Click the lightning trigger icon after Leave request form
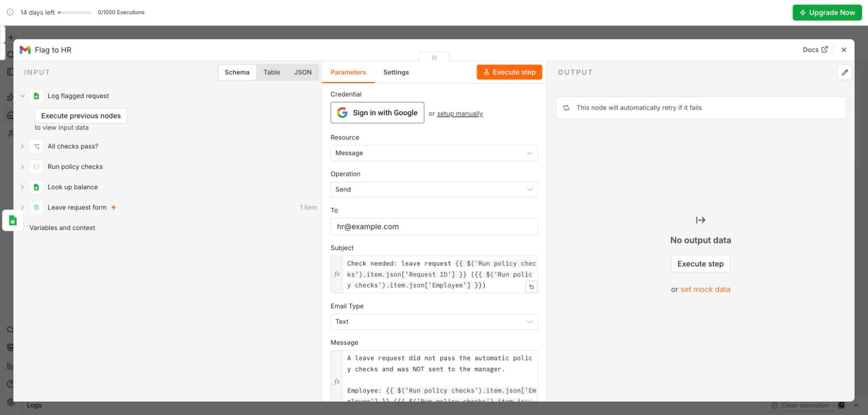Viewport: 868px width, 415px height. coord(113,208)
